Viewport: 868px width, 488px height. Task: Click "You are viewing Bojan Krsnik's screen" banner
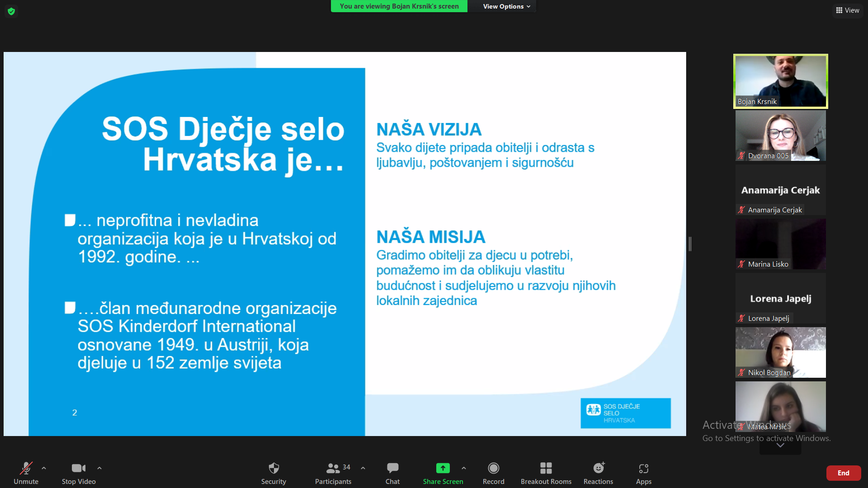399,6
